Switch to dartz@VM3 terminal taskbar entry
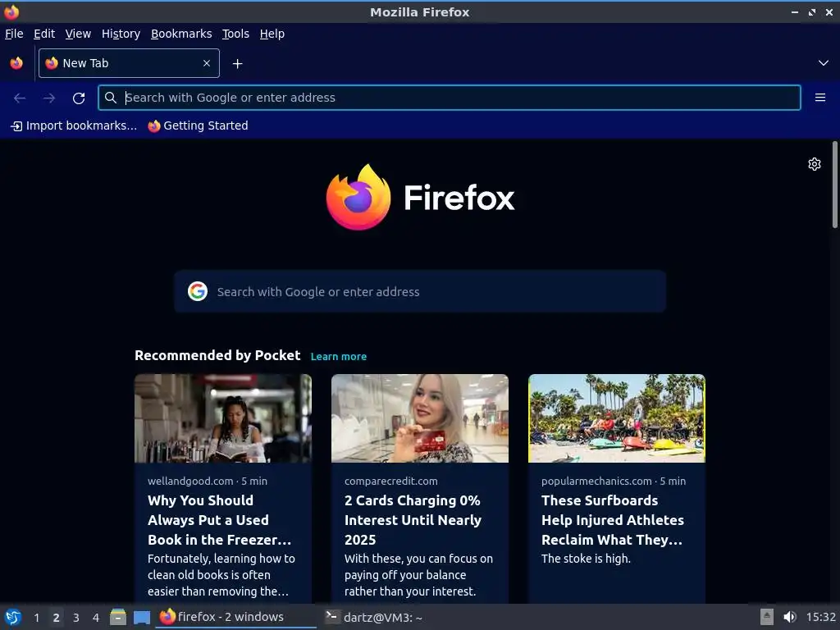The width and height of the screenshot is (840, 630). click(374, 617)
